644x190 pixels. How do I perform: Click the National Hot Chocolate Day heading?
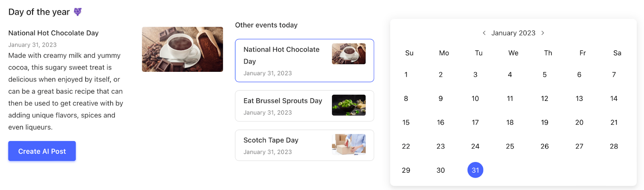click(x=54, y=33)
